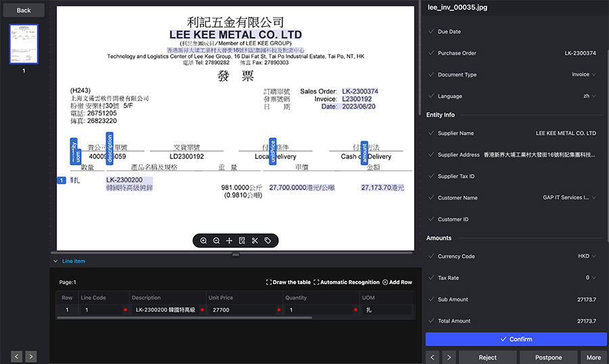
Task: Go to next page arrow at bottom left
Action: pyautogui.click(x=31, y=357)
